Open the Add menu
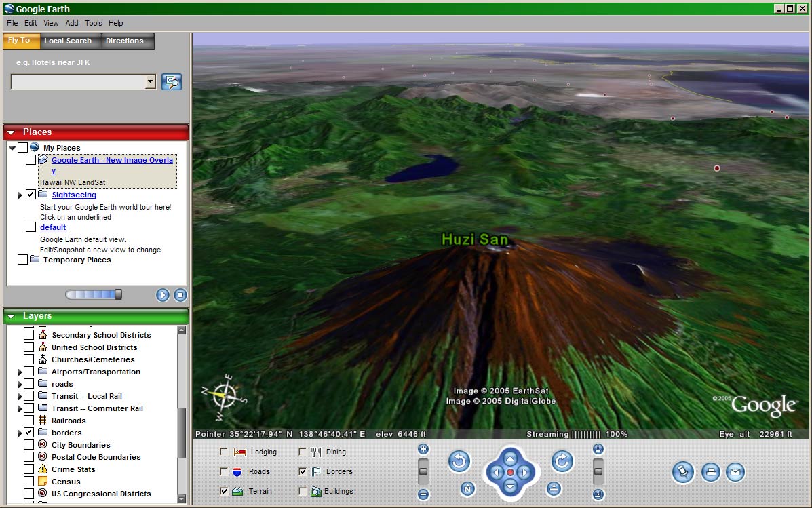This screenshot has width=812, height=508. pos(72,23)
